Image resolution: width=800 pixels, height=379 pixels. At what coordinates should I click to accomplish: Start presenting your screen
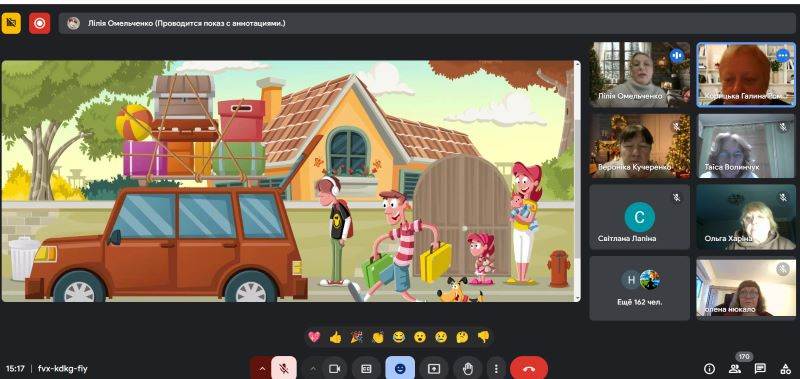(434, 368)
